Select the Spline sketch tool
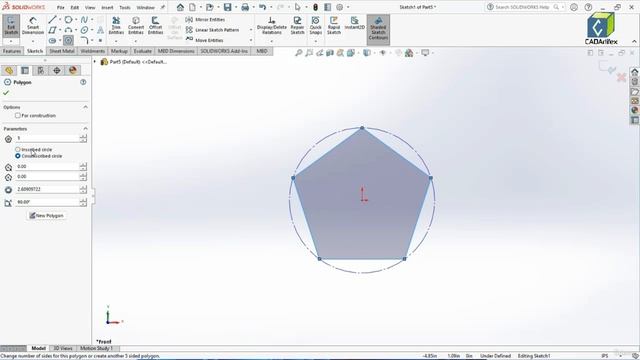 click(x=84, y=20)
